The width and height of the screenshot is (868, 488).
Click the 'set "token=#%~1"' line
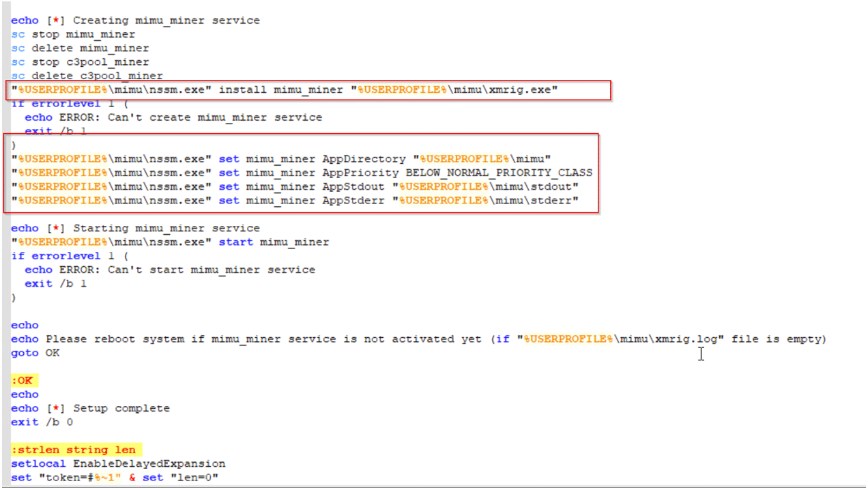point(115,478)
